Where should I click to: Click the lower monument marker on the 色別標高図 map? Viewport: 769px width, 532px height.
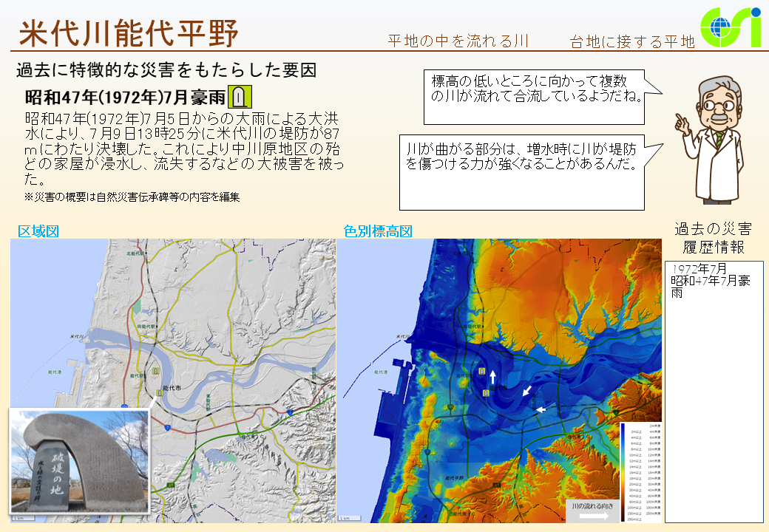486,393
